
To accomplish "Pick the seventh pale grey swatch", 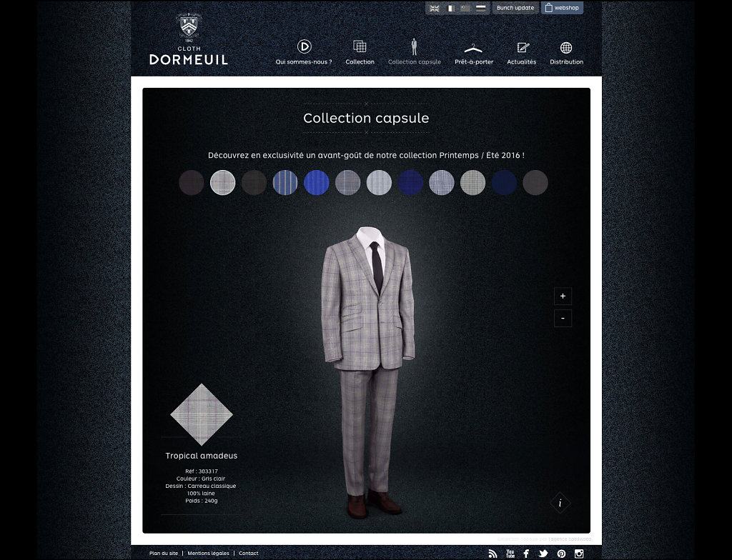I will pos(379,182).
